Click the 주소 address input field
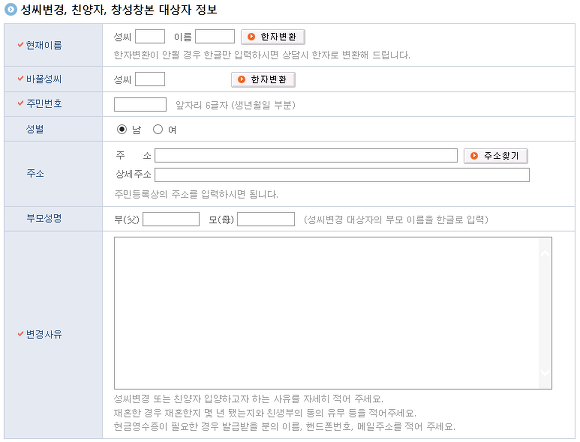 tap(306, 155)
